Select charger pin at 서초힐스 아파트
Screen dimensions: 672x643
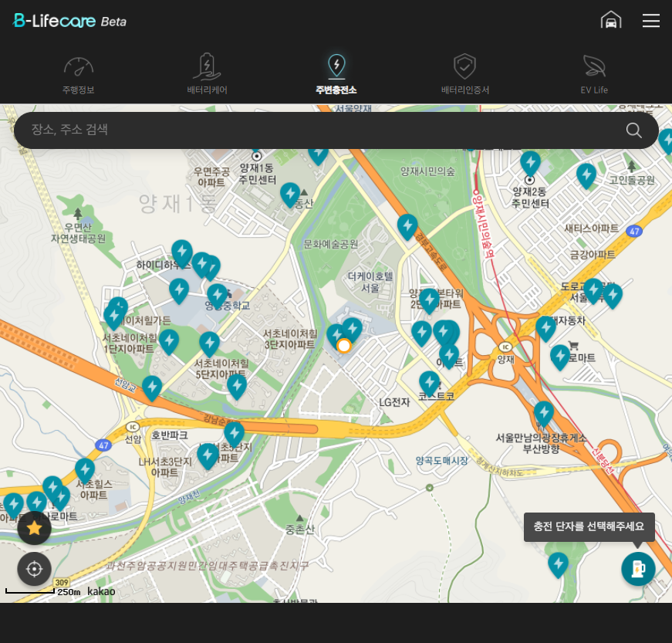pos(85,471)
